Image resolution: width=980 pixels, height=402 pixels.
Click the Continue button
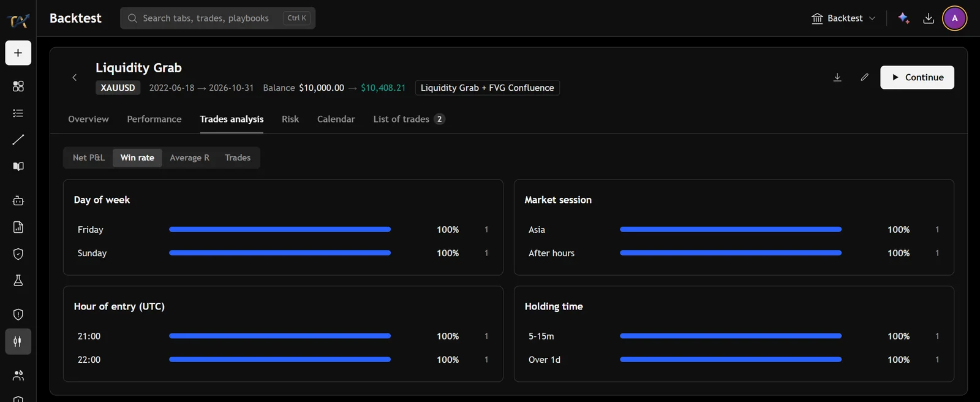[917, 77]
